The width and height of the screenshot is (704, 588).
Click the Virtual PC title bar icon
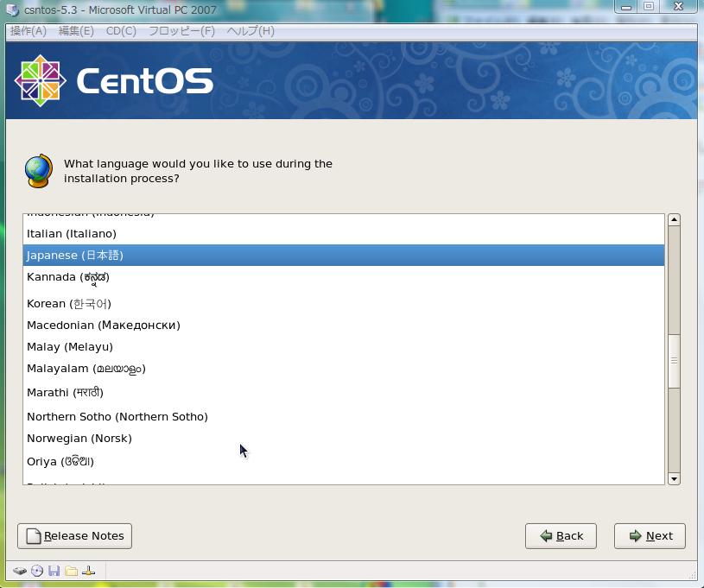pyautogui.click(x=12, y=9)
